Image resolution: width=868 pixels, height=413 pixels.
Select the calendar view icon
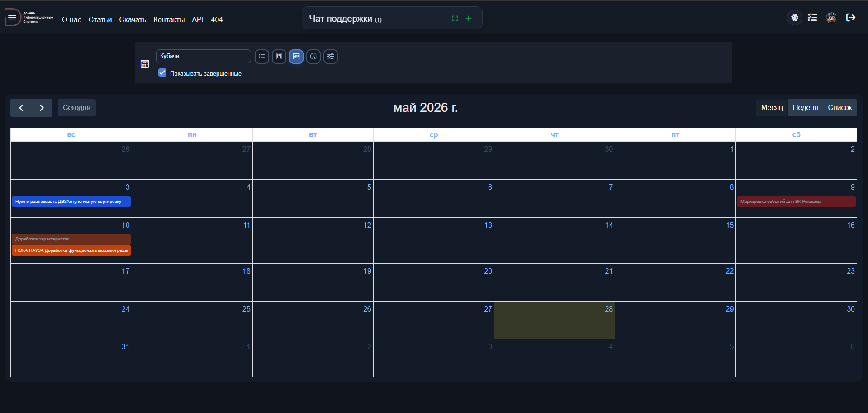point(296,57)
